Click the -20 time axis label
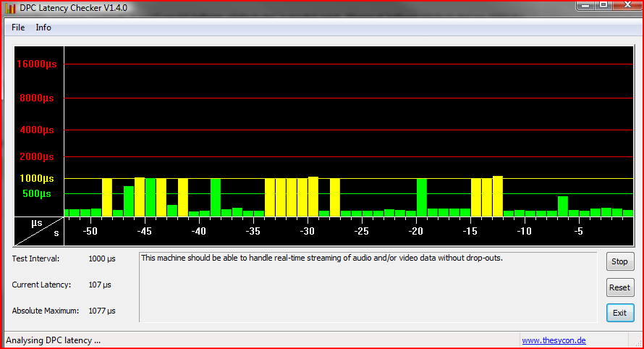 [x=415, y=232]
